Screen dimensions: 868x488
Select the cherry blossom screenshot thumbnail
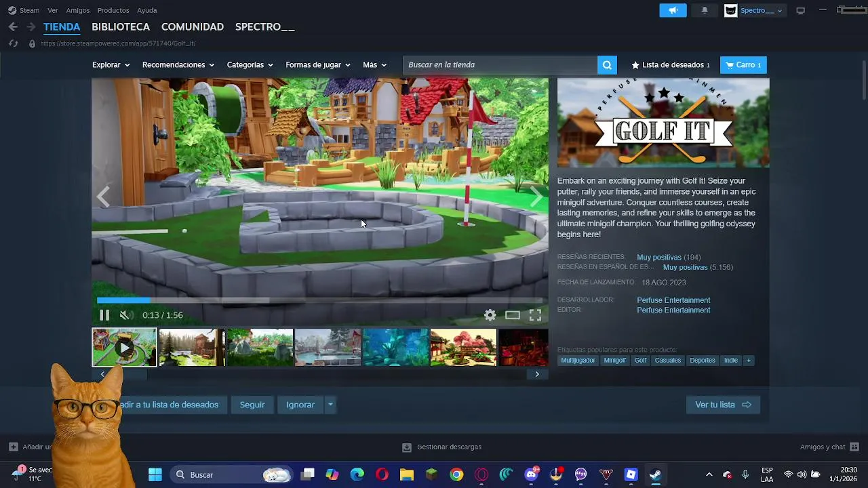463,348
